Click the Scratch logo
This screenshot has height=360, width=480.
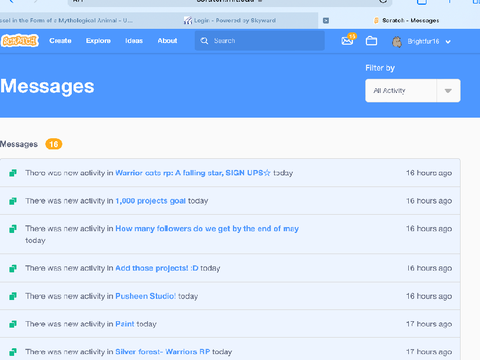point(20,41)
